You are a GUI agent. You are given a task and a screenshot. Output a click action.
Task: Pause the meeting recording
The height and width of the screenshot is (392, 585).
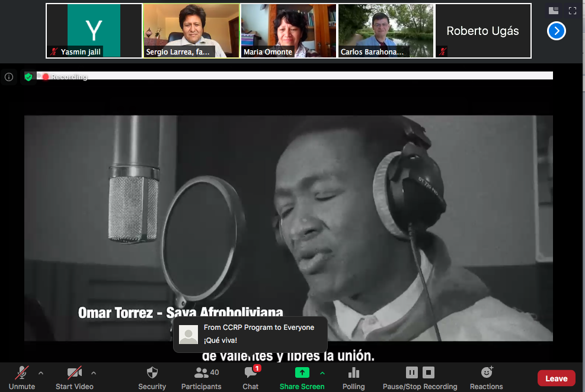(x=411, y=372)
